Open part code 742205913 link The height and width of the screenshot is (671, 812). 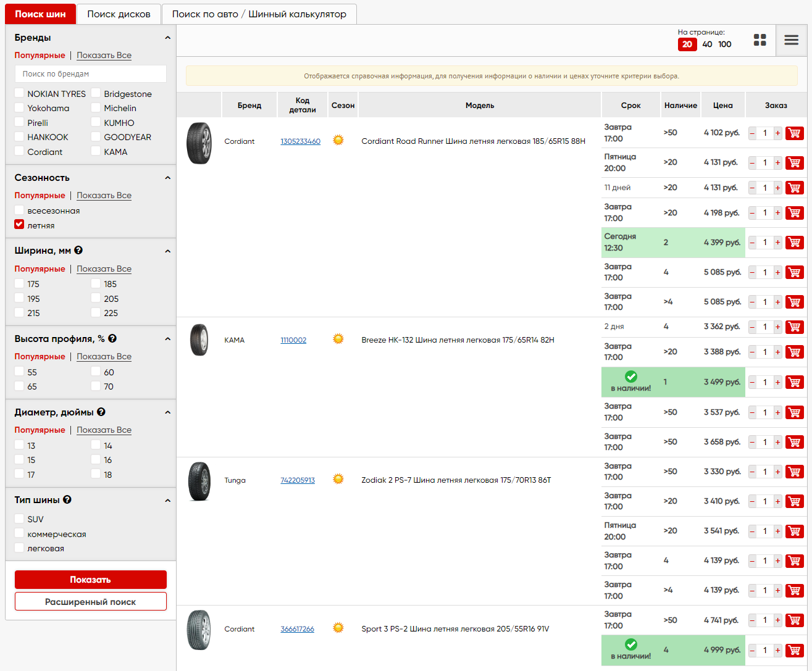point(298,480)
